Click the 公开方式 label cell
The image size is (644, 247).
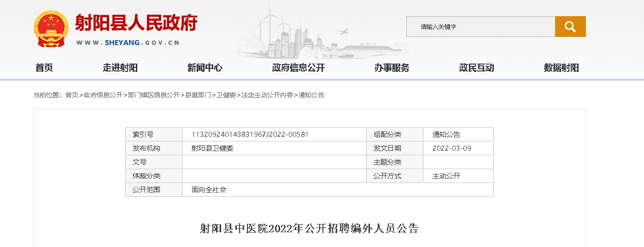(x=395, y=176)
